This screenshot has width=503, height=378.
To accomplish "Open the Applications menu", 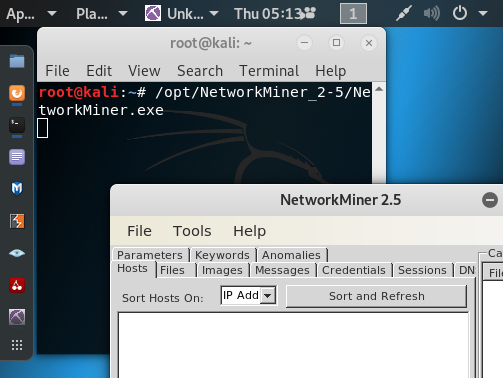I will pyautogui.click(x=31, y=14).
